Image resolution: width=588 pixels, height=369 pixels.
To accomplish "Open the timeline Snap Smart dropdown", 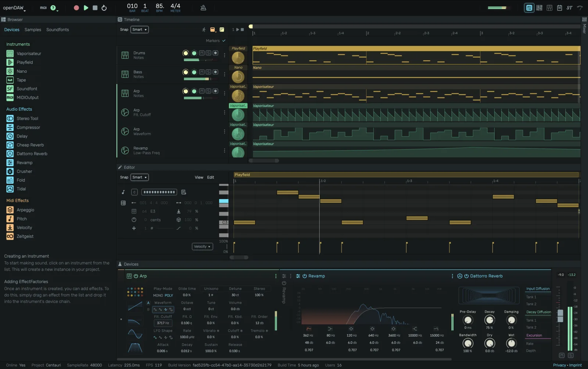I will pos(139,30).
